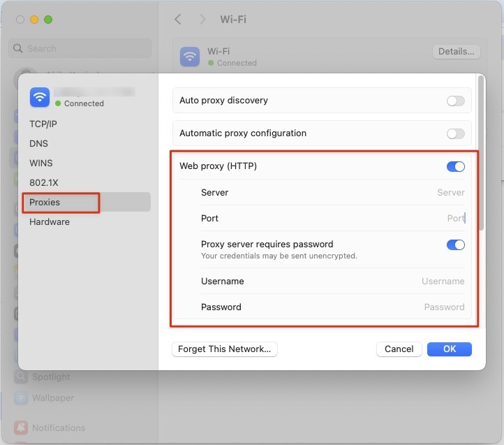The image size is (504, 445).
Task: Click the dialog's vertical scrollbar
Action: pos(481,153)
